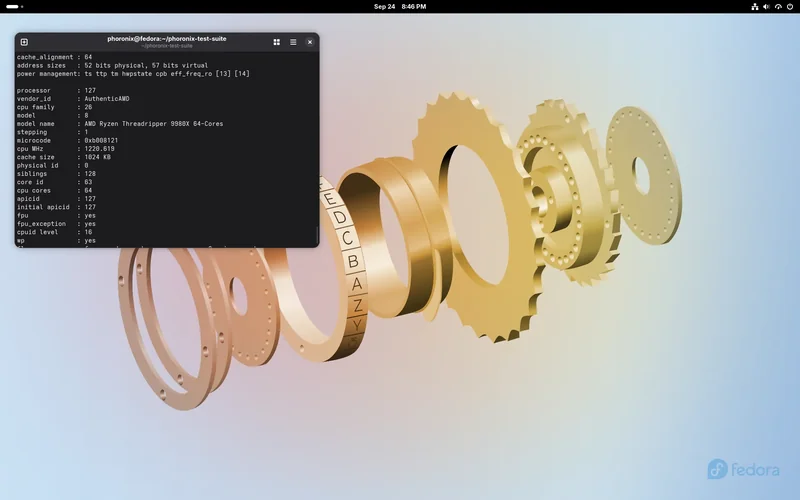Open the terminal hamburger menu

[293, 42]
